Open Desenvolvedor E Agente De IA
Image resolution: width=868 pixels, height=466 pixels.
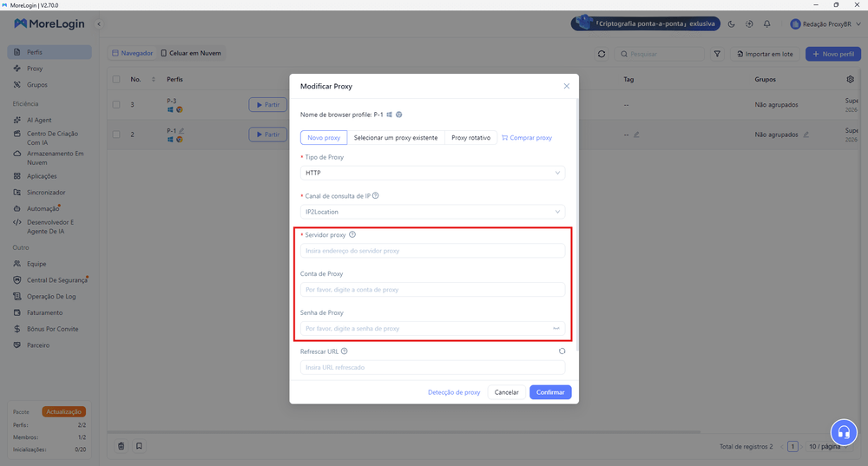[x=49, y=226]
